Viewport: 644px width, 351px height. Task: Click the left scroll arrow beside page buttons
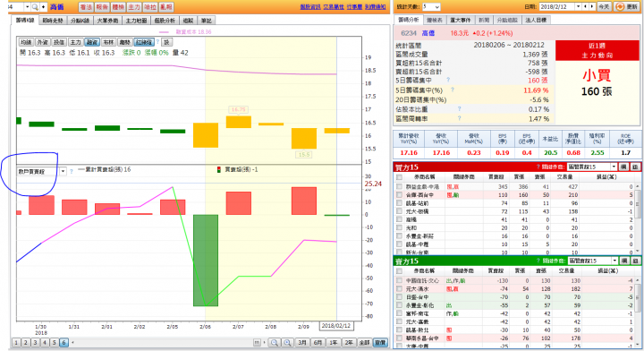72,342
